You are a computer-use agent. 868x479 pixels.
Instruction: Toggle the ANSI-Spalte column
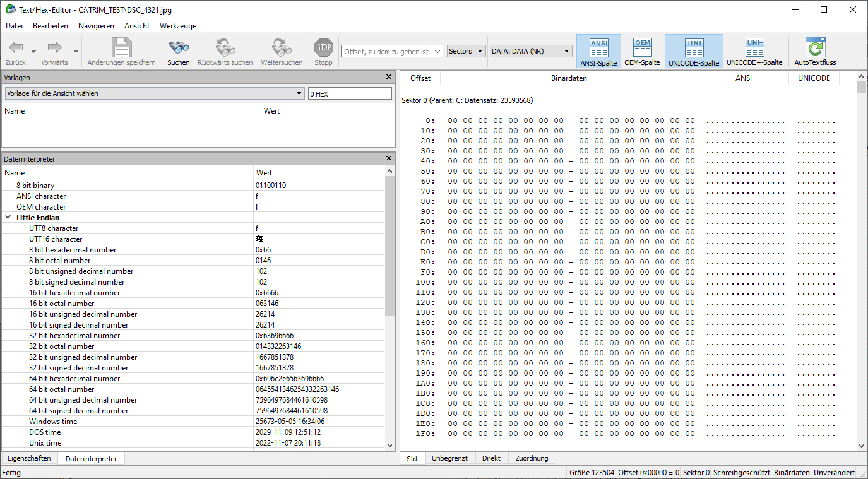click(598, 51)
